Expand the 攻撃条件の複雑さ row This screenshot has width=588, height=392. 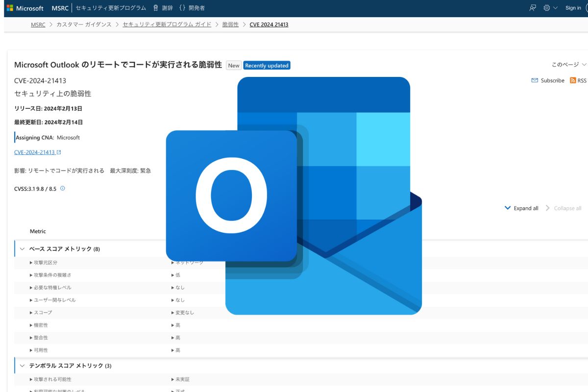tap(50, 275)
